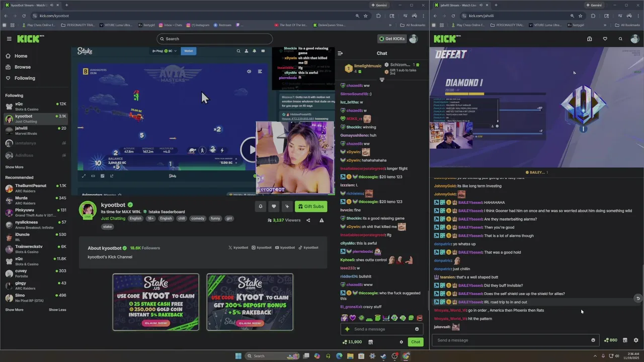Click the heart follow button for kyootbot
This screenshot has width=644, height=362.
coord(274,206)
